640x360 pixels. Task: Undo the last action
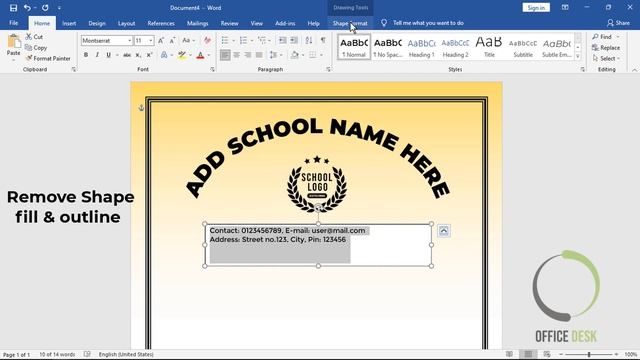click(27, 8)
